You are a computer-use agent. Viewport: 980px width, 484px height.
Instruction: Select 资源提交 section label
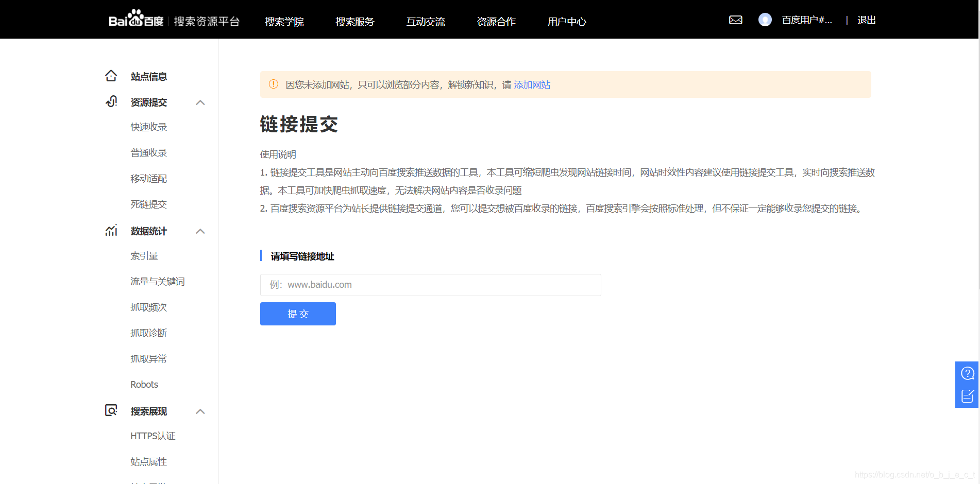pyautogui.click(x=149, y=102)
